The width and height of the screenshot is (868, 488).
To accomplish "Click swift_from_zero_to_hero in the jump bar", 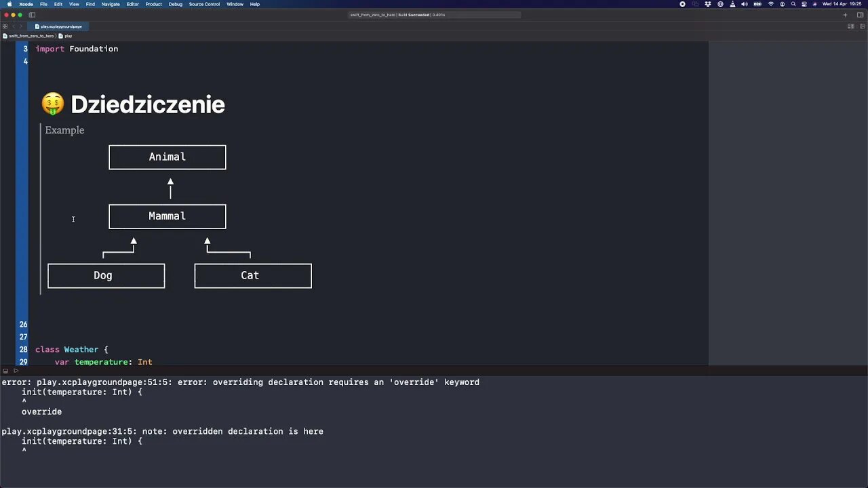I will 28,36.
